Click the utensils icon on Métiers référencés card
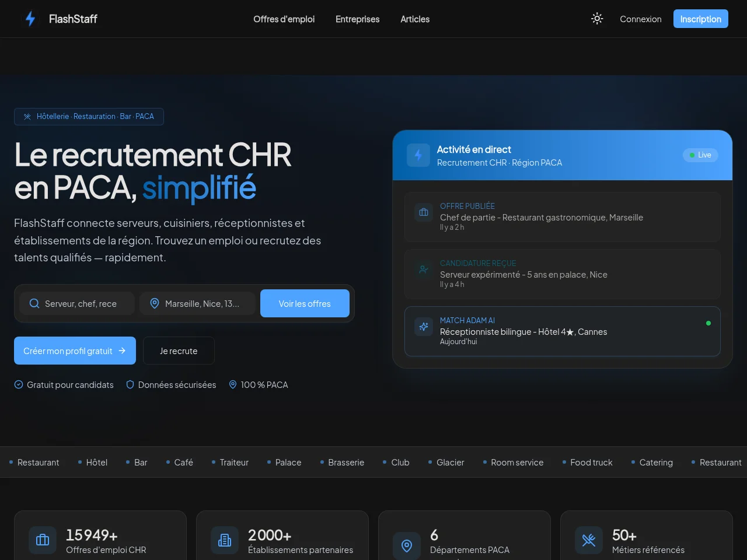Viewport: 747px width, 560px height. [589, 540]
